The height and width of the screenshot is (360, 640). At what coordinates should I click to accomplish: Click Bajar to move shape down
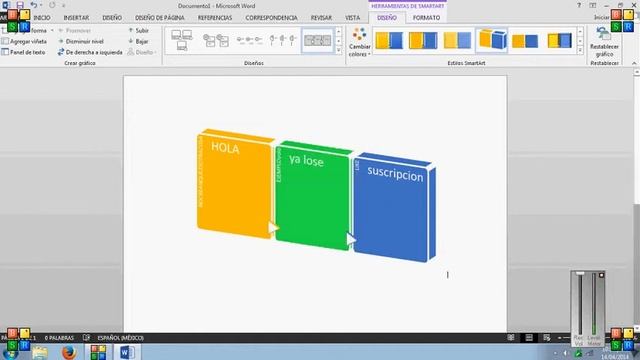pos(138,41)
